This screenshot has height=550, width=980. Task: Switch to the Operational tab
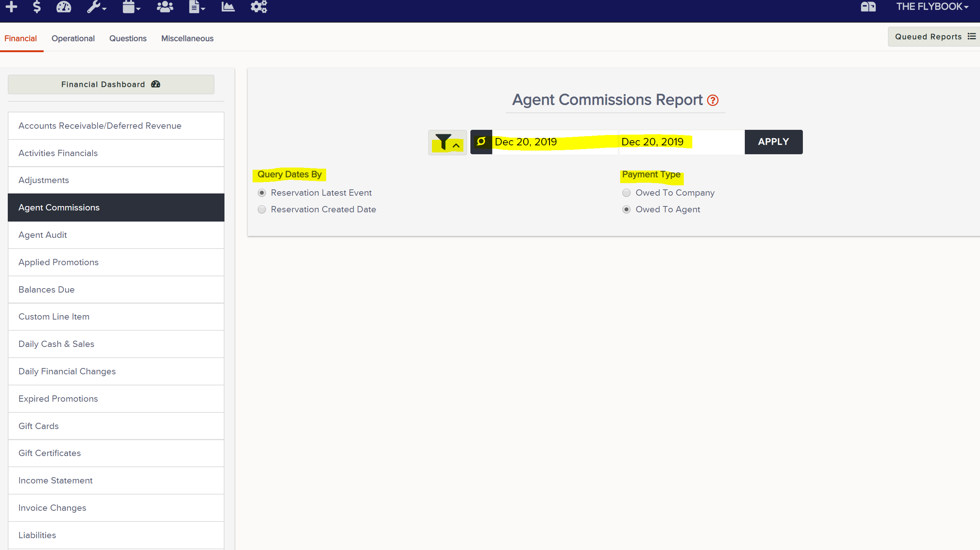(73, 38)
